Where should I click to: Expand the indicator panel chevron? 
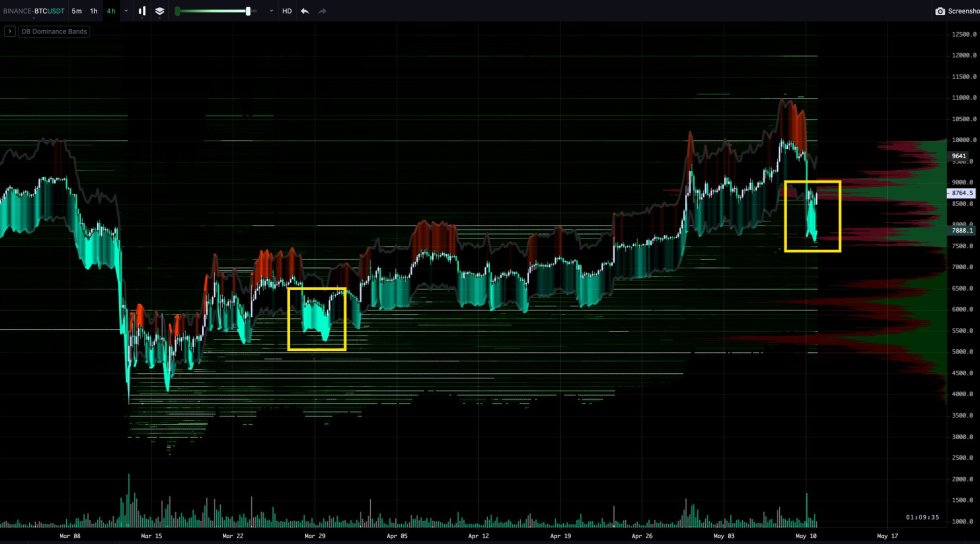10,32
